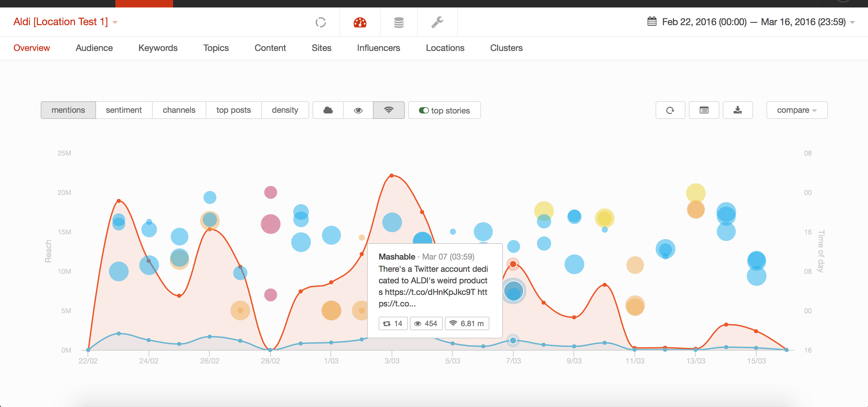Open the date range picker dropdown
Image resolution: width=868 pixels, height=407 pixels.
pos(752,22)
